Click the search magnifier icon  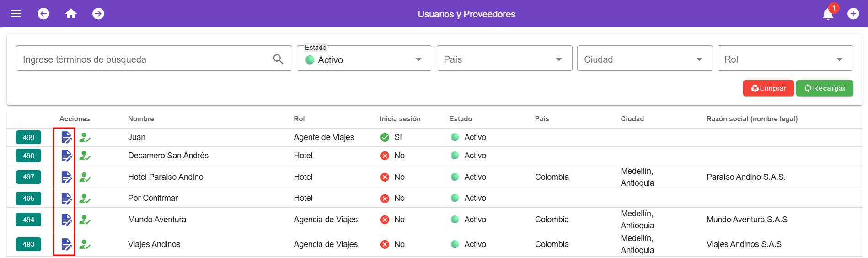278,59
